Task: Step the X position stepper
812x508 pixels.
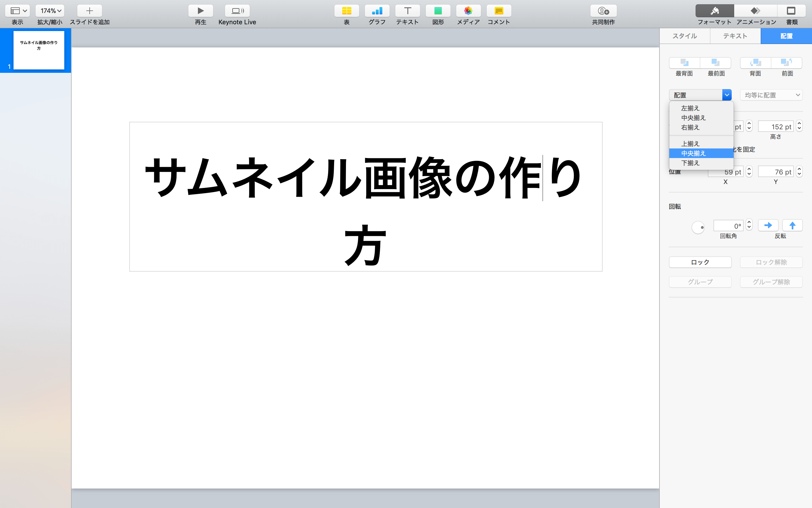Action: click(749, 171)
